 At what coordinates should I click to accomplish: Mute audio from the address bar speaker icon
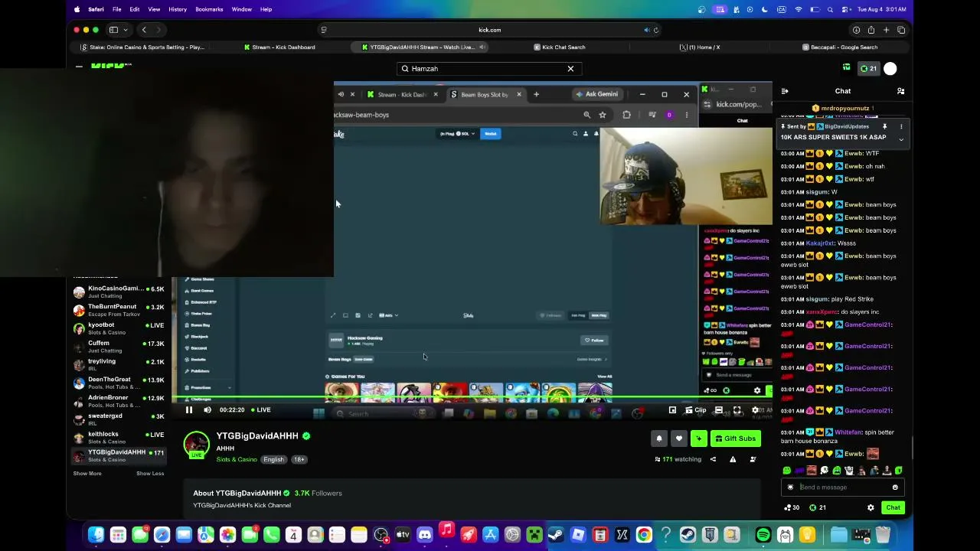pos(647,30)
